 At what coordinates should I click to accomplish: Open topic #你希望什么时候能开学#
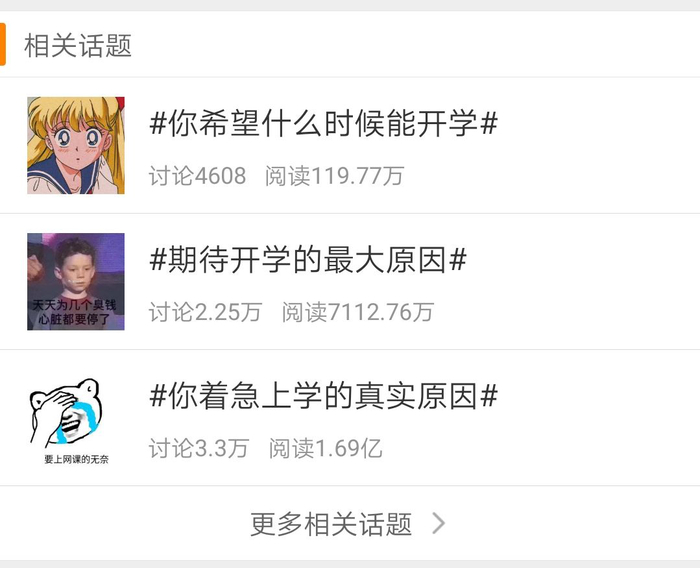click(324, 123)
